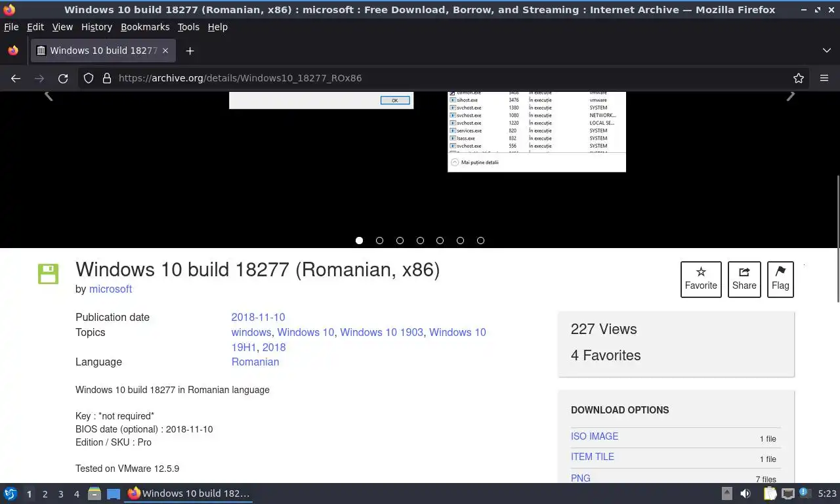Image resolution: width=840 pixels, height=504 pixels.
Task: Go back with the browser back arrow
Action: 16,78
